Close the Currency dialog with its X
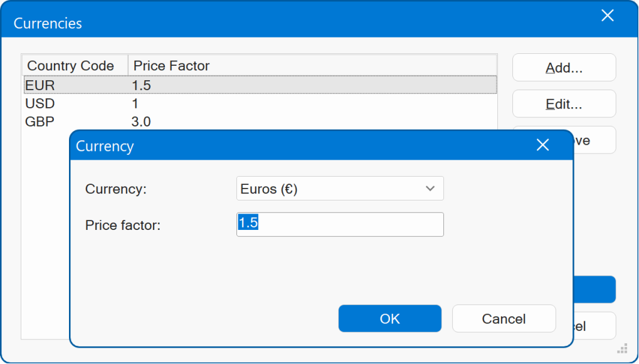 [x=542, y=145]
